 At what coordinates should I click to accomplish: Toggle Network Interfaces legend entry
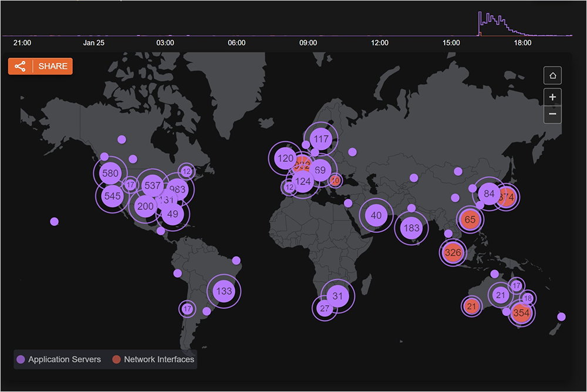click(153, 359)
